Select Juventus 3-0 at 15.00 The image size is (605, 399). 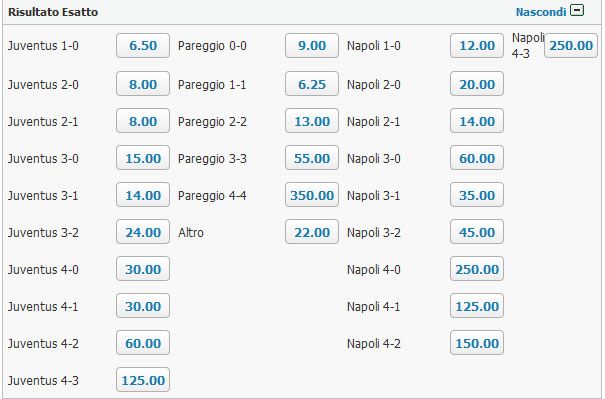[x=143, y=158]
